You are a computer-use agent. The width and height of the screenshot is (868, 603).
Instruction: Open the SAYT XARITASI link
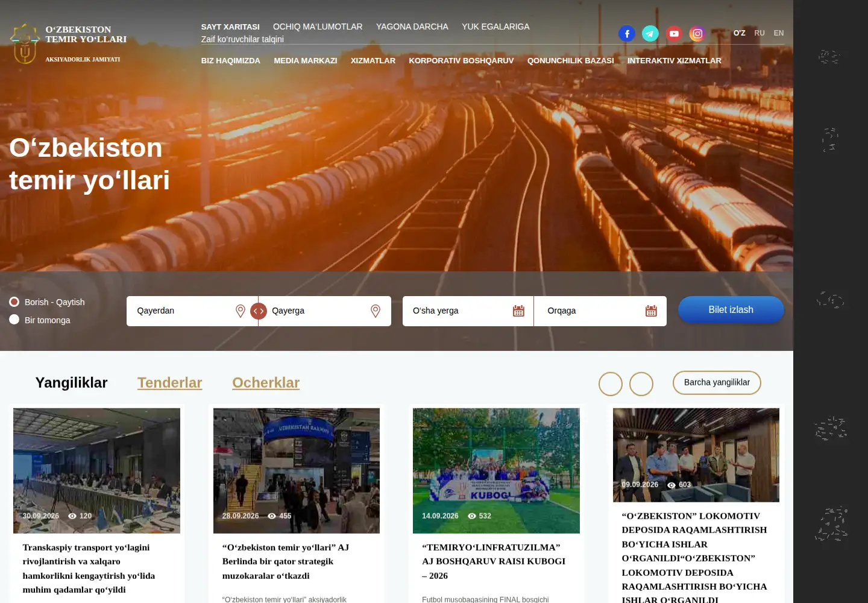(230, 27)
